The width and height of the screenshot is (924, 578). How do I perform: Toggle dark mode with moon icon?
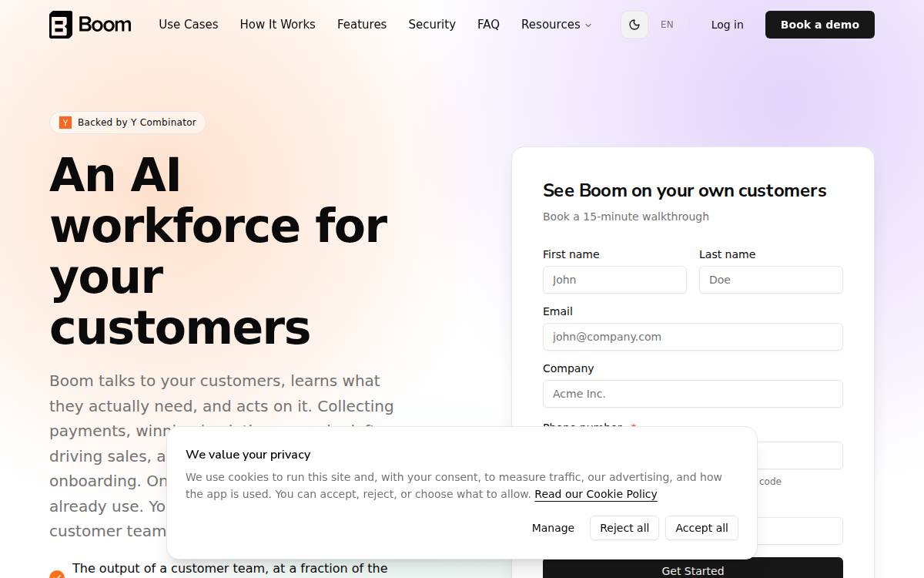coord(634,25)
